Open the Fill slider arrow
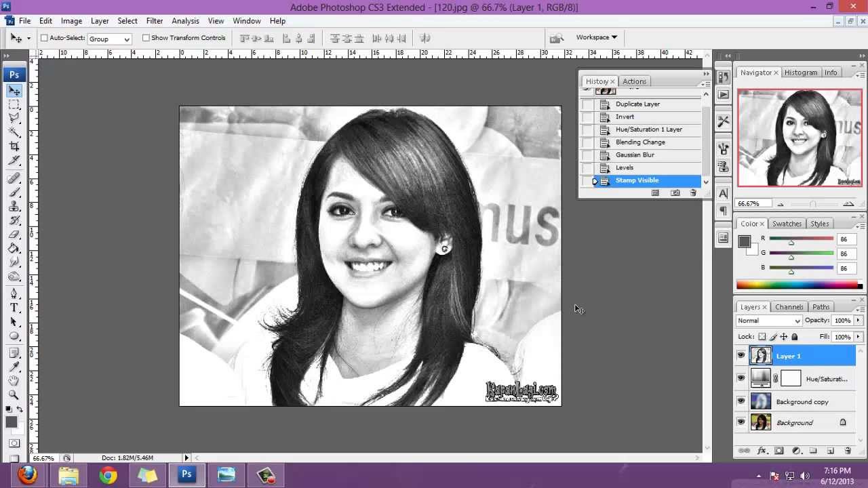 [x=858, y=337]
